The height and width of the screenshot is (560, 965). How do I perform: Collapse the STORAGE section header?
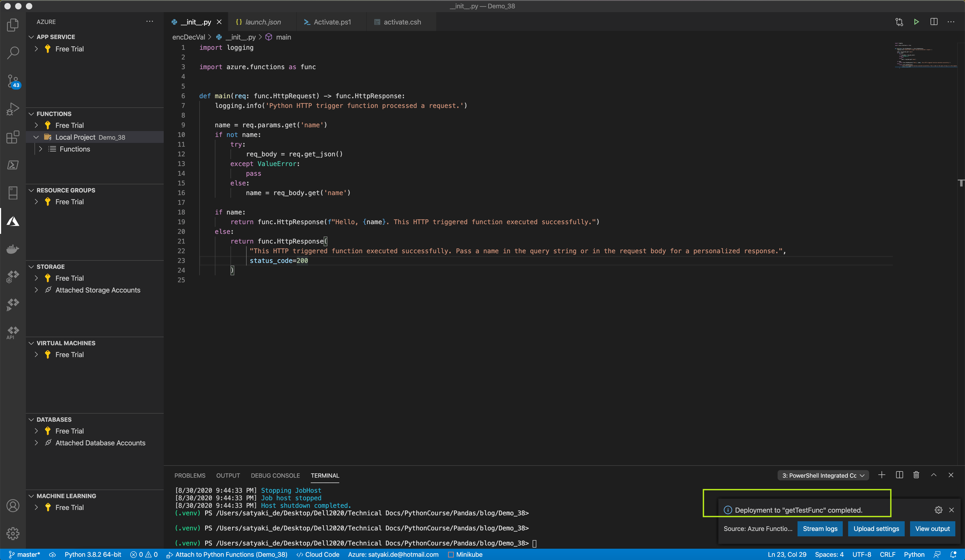(51, 267)
